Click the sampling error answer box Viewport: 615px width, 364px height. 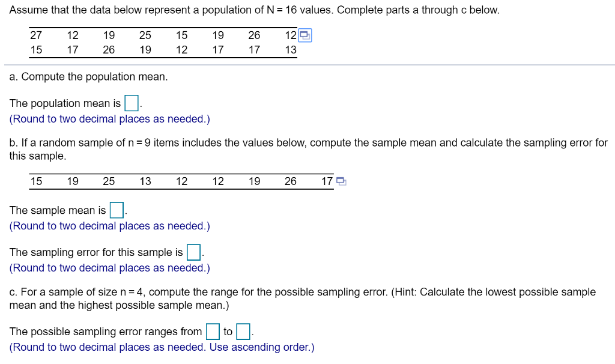pyautogui.click(x=193, y=252)
